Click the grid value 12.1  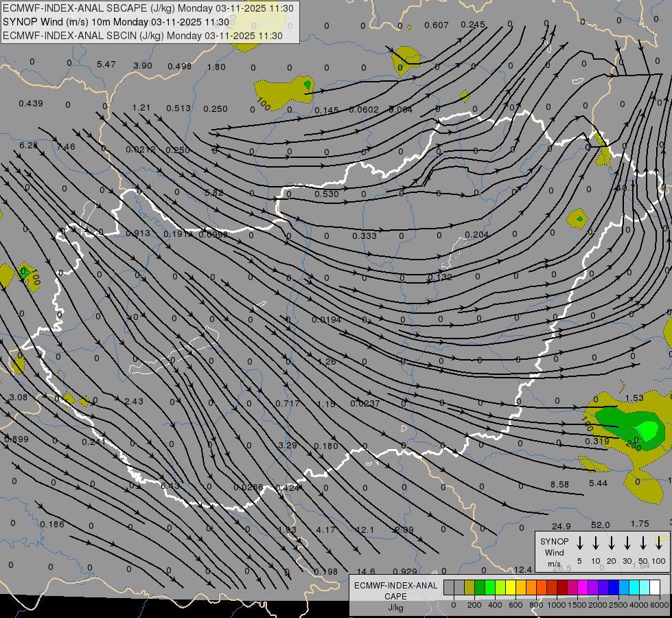tap(365, 530)
